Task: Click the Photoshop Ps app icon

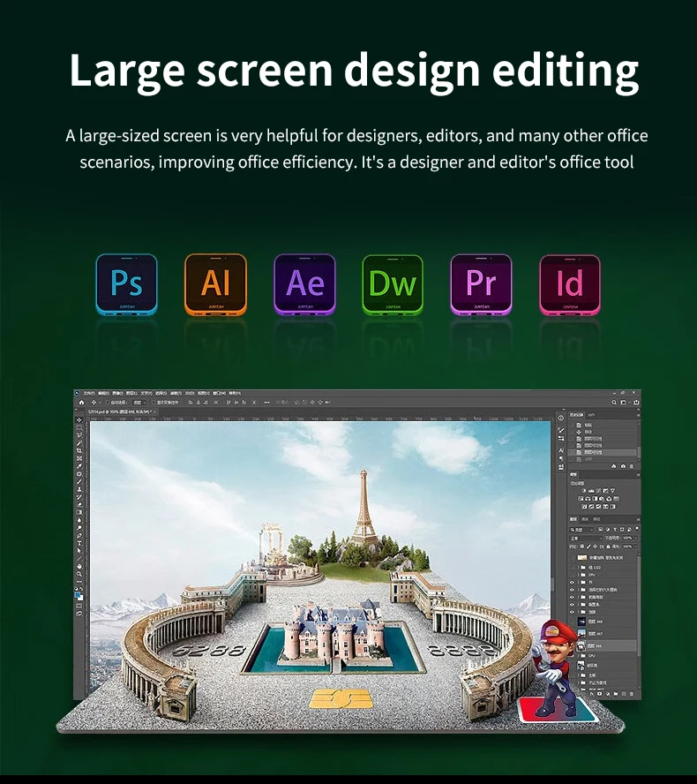Action: tap(126, 284)
